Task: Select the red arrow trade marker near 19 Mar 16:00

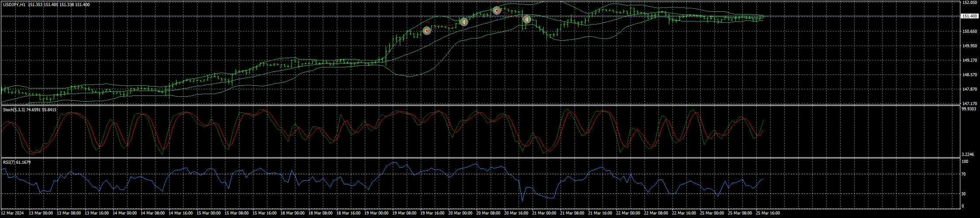Action: [x=427, y=31]
